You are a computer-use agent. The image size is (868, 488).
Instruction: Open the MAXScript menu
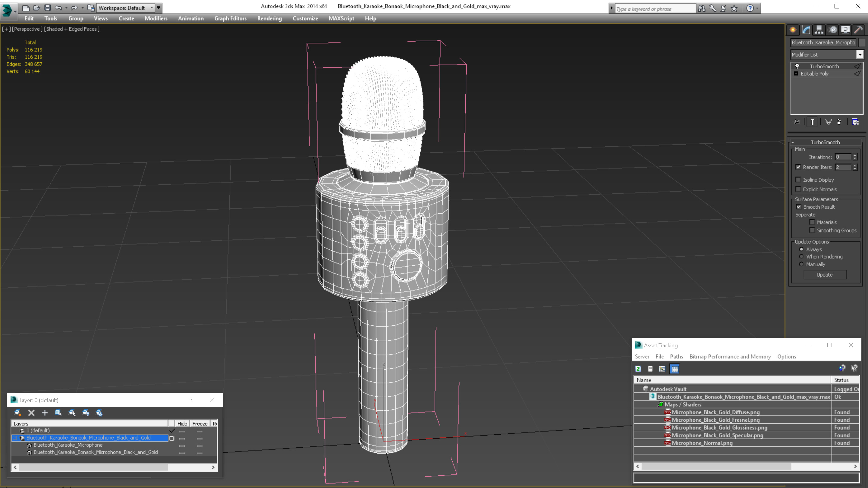coord(341,18)
